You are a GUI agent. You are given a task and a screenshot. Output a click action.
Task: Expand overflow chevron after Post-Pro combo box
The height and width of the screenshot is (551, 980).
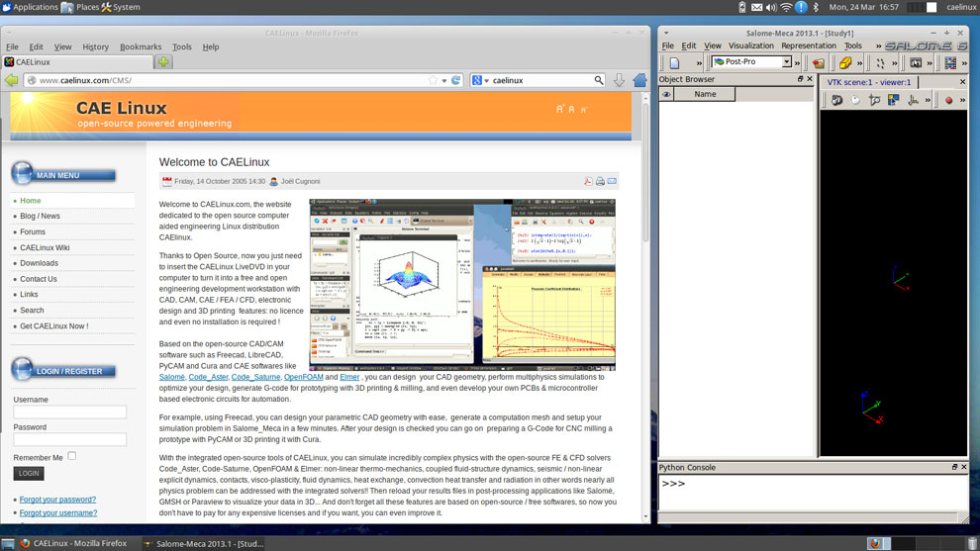(797, 62)
